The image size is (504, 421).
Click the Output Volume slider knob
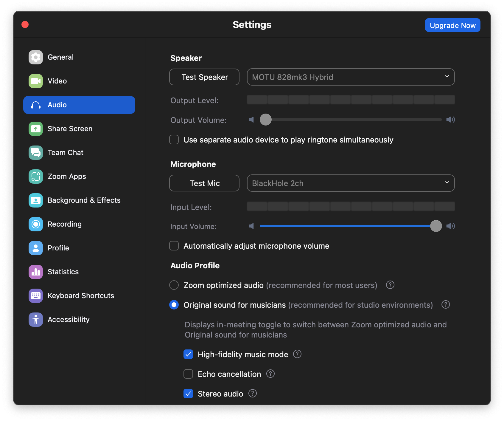click(266, 120)
